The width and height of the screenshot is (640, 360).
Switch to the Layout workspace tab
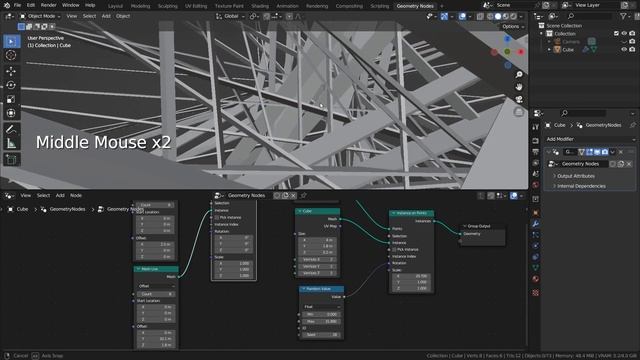click(x=115, y=6)
